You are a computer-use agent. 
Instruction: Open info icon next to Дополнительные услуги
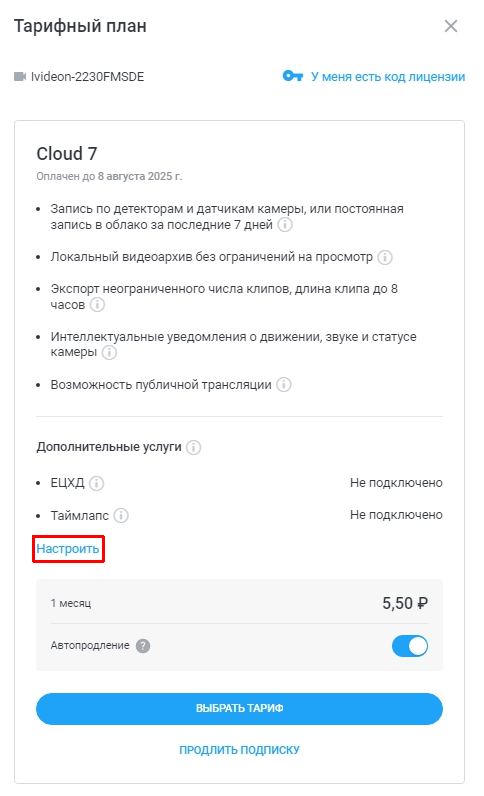coord(193,447)
